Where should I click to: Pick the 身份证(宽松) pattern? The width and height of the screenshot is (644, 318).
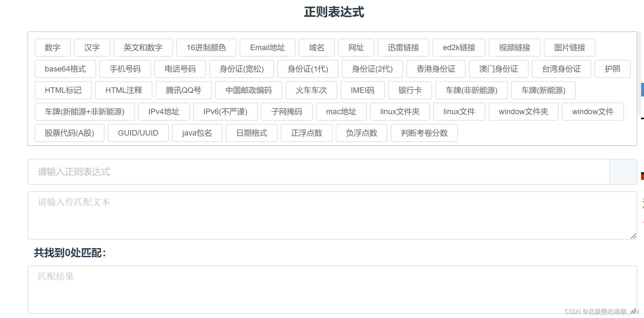(242, 69)
